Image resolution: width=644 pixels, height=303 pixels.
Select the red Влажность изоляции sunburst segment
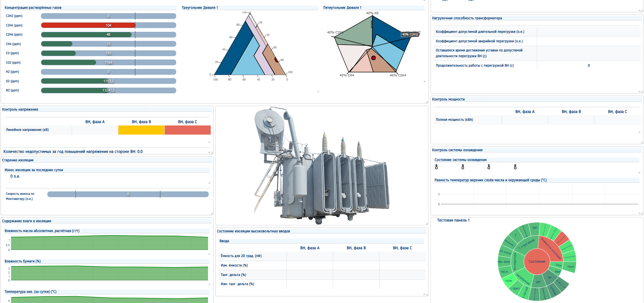coord(551,249)
